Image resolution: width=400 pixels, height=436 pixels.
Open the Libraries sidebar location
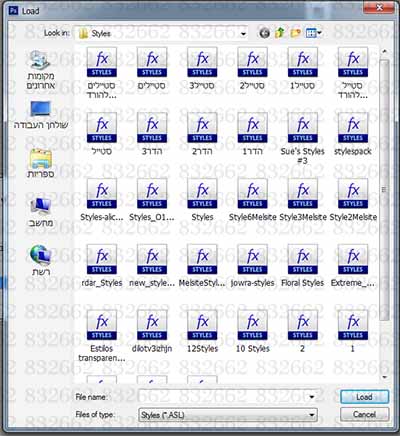tap(41, 163)
